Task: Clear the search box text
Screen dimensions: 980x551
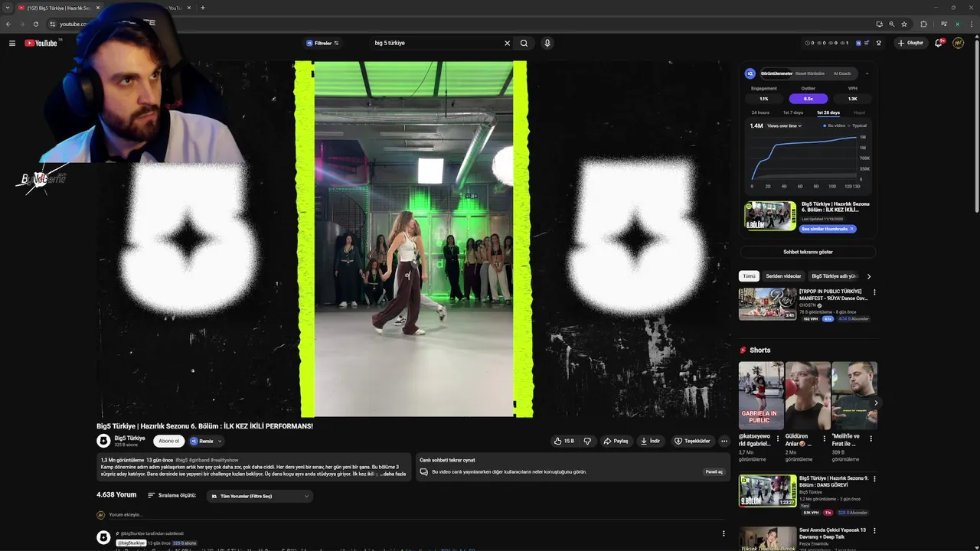Action: [x=507, y=43]
